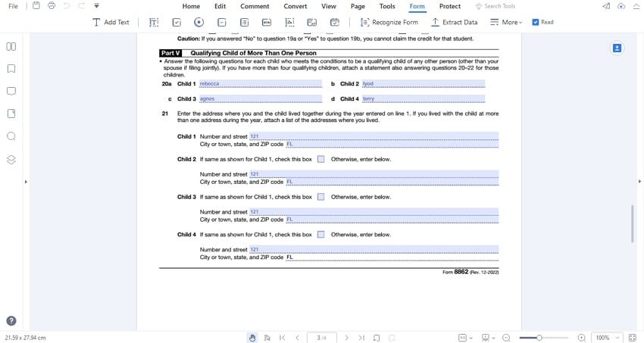644x343 pixels.
Task: Select the select tool in status bar
Action: 267,338
